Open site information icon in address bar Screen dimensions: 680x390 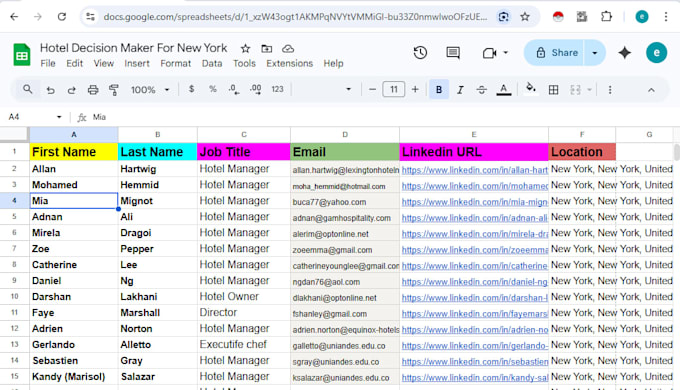click(90, 17)
